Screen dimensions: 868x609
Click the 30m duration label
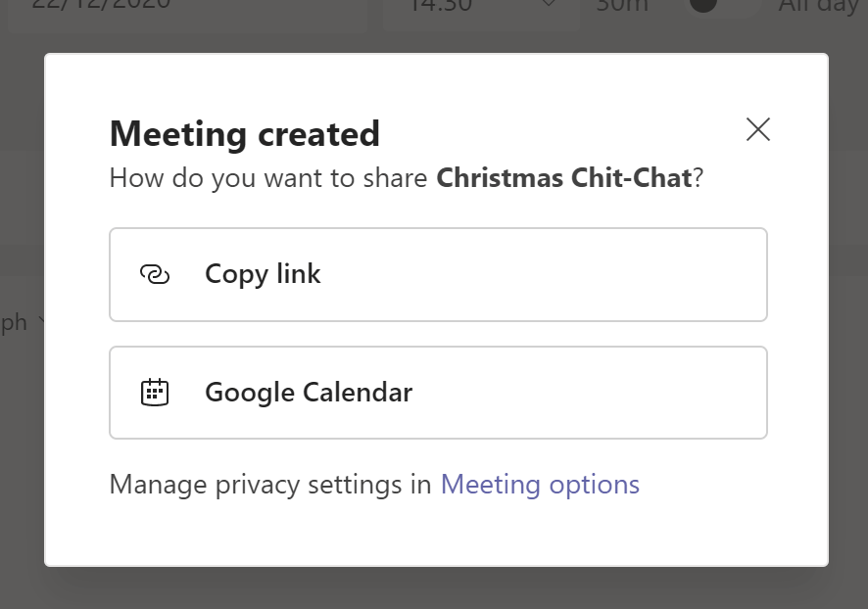point(622,6)
